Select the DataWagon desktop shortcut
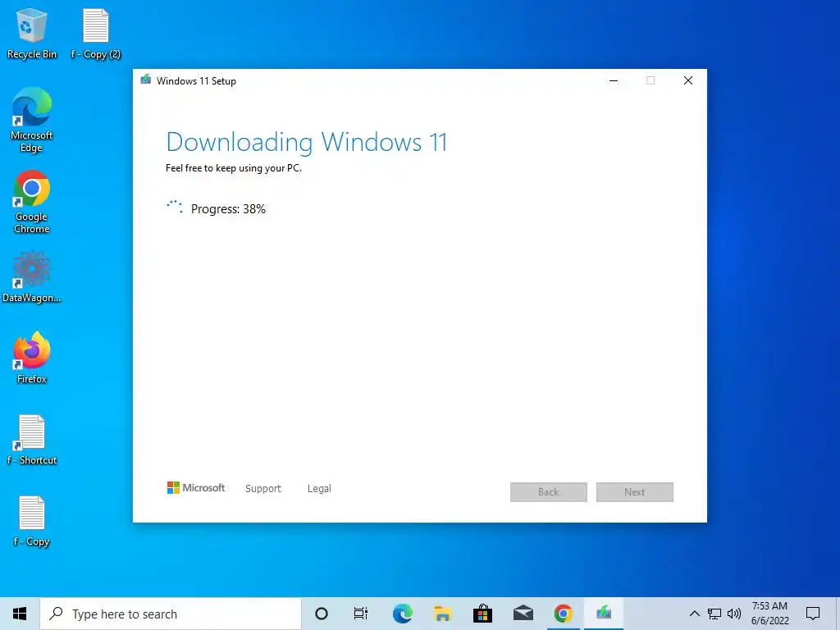Screen dimensions: 840x630 pos(32,277)
